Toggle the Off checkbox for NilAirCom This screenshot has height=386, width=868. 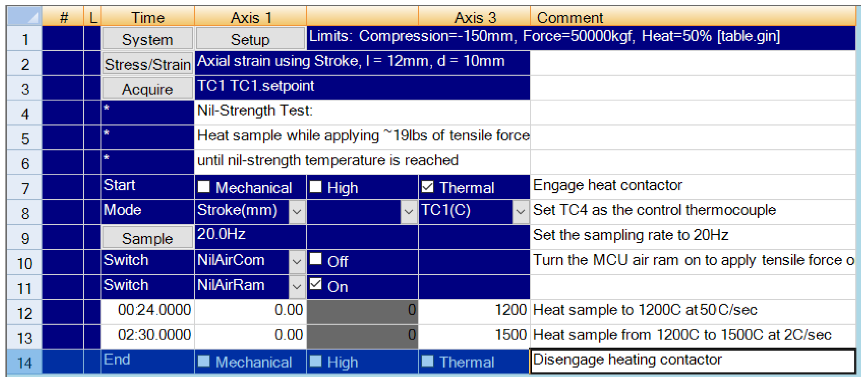pyautogui.click(x=316, y=259)
